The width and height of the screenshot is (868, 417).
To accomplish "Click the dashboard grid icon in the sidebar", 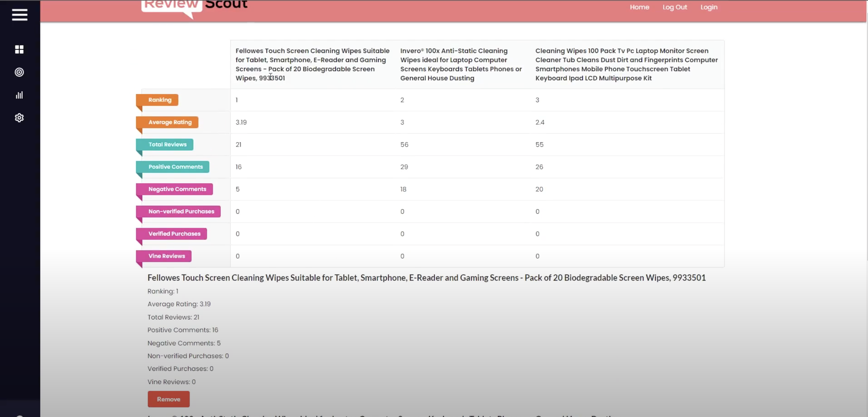I will pos(19,49).
